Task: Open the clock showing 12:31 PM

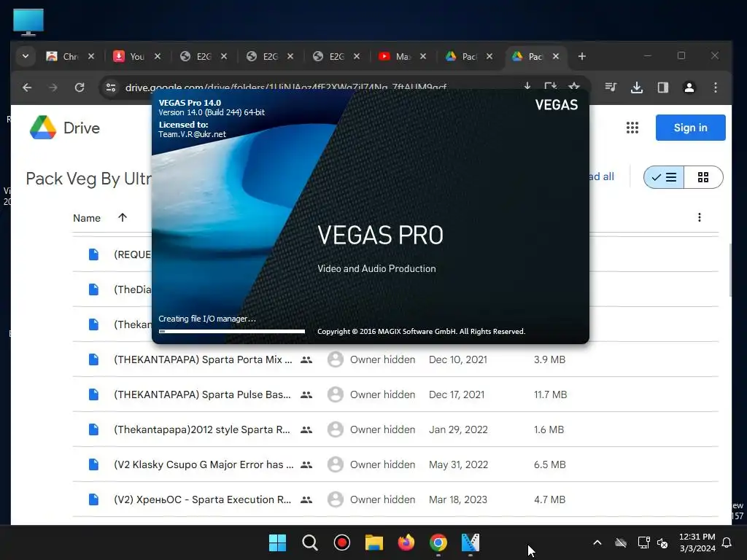Action: 697,542
